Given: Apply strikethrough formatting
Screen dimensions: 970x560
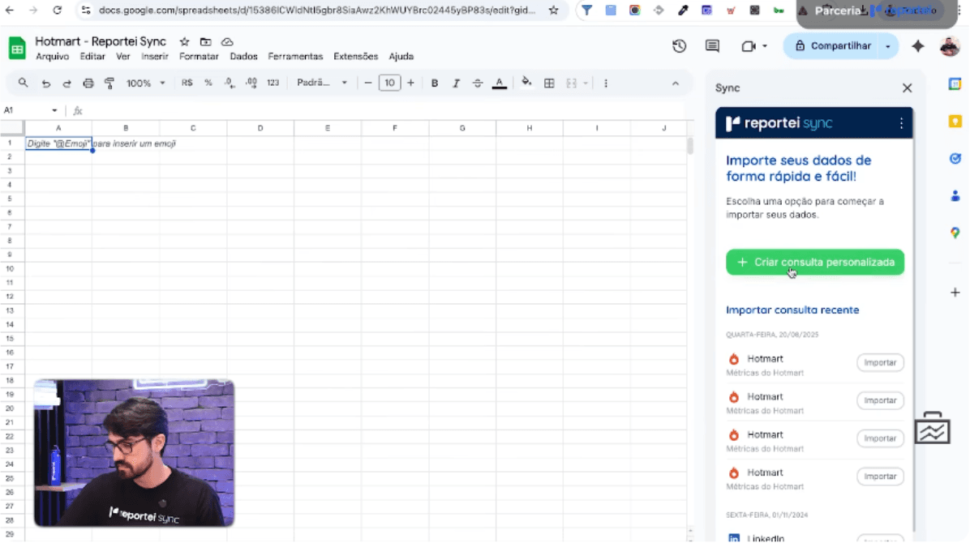Looking at the screenshot, I should pyautogui.click(x=477, y=83).
